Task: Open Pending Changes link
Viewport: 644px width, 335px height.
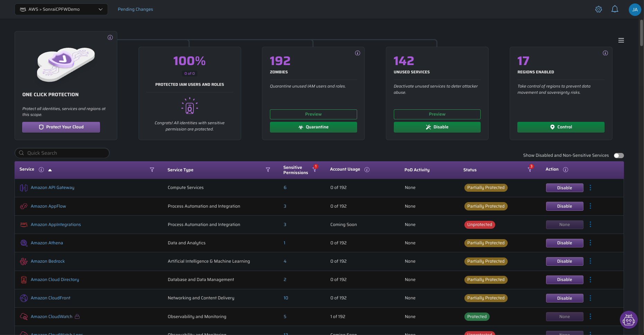Action: [x=135, y=9]
